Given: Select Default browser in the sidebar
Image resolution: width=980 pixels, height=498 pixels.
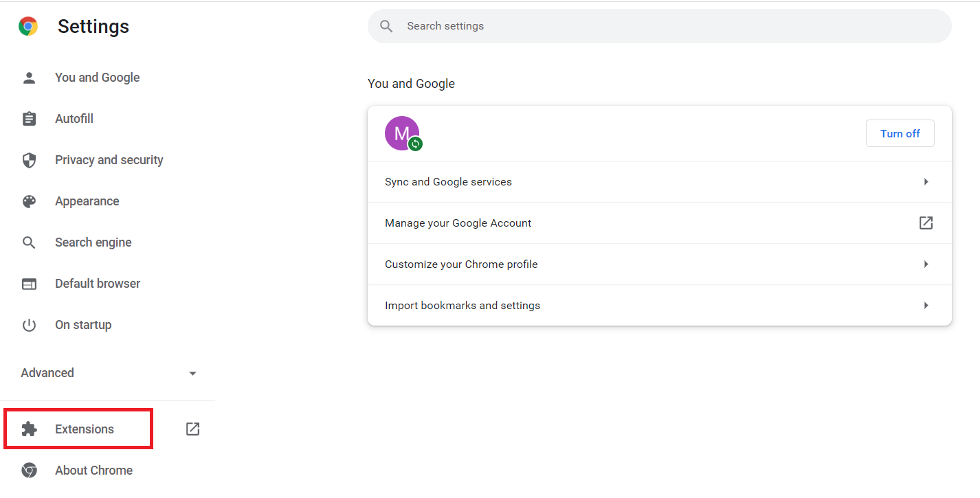Looking at the screenshot, I should click(x=98, y=284).
